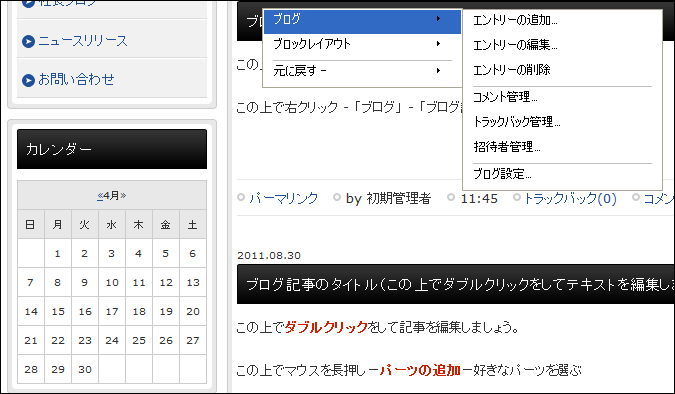This screenshot has width=675, height=394.
Task: Select calendar day 24
Action: click(x=112, y=340)
